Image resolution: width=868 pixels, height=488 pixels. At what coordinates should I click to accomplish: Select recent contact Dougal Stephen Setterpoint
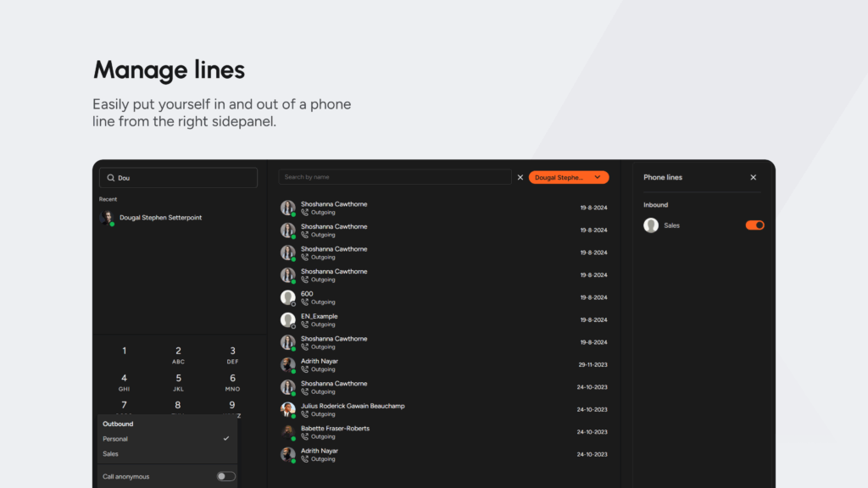pyautogui.click(x=160, y=218)
